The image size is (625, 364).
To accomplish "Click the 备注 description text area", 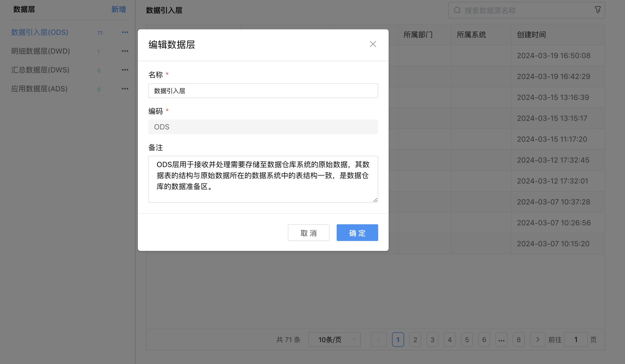I will pyautogui.click(x=263, y=179).
